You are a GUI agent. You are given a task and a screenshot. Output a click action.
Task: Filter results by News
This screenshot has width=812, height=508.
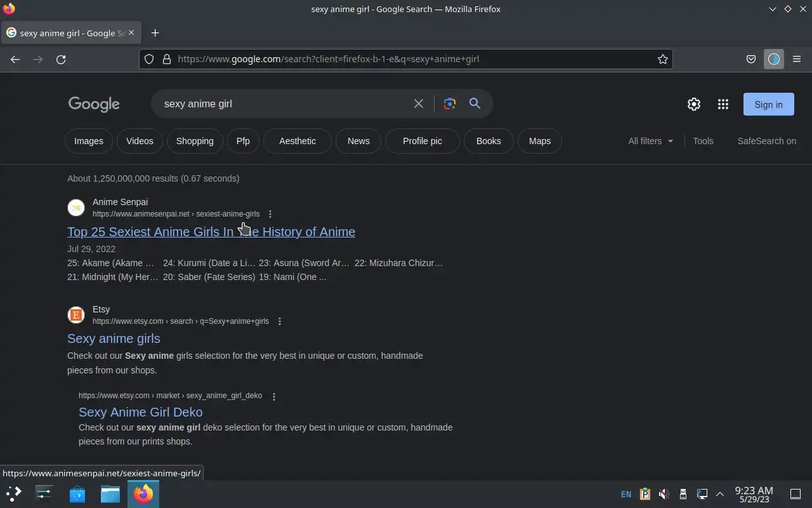pyautogui.click(x=358, y=141)
